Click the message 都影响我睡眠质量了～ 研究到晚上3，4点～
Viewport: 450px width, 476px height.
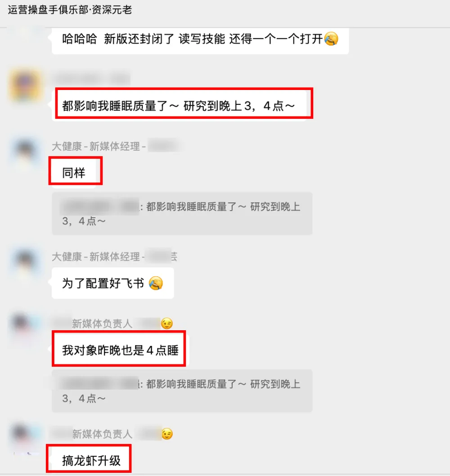(179, 106)
